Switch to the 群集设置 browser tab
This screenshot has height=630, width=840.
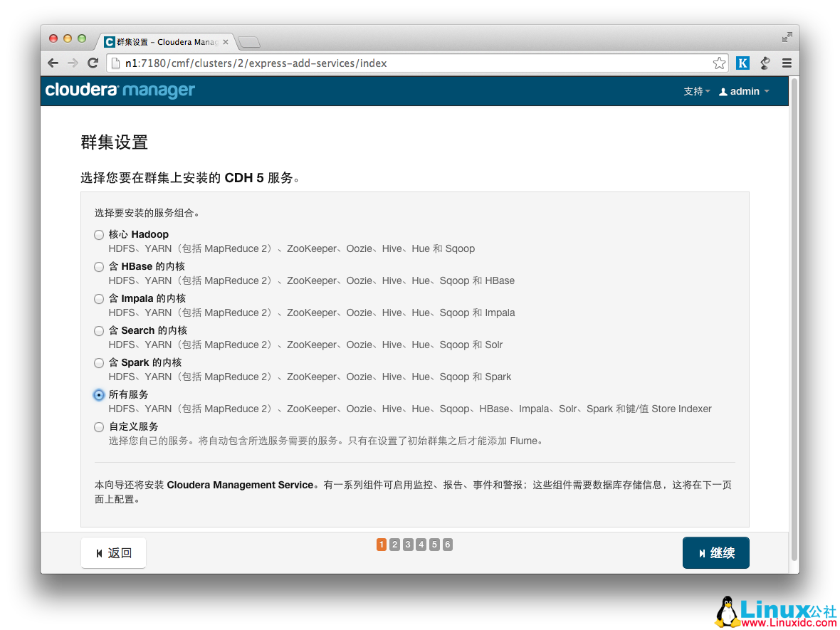point(165,41)
